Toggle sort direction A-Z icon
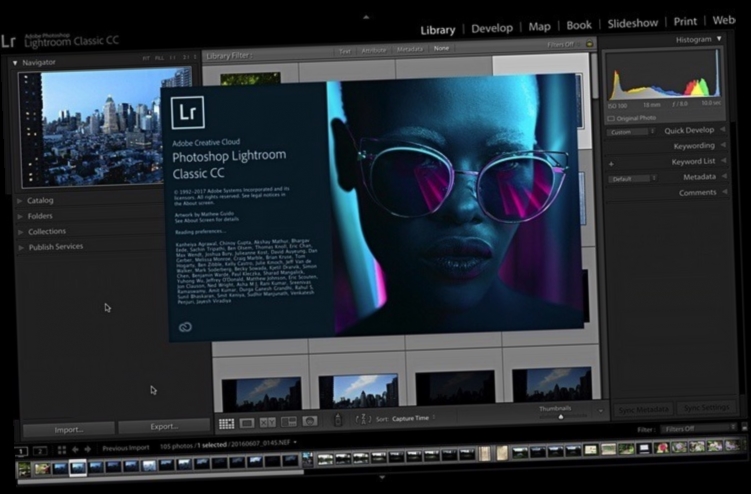 (363, 419)
